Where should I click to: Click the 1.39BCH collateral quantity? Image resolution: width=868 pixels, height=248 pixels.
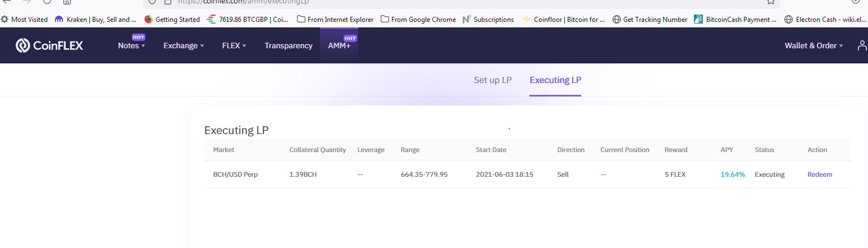[x=303, y=174]
